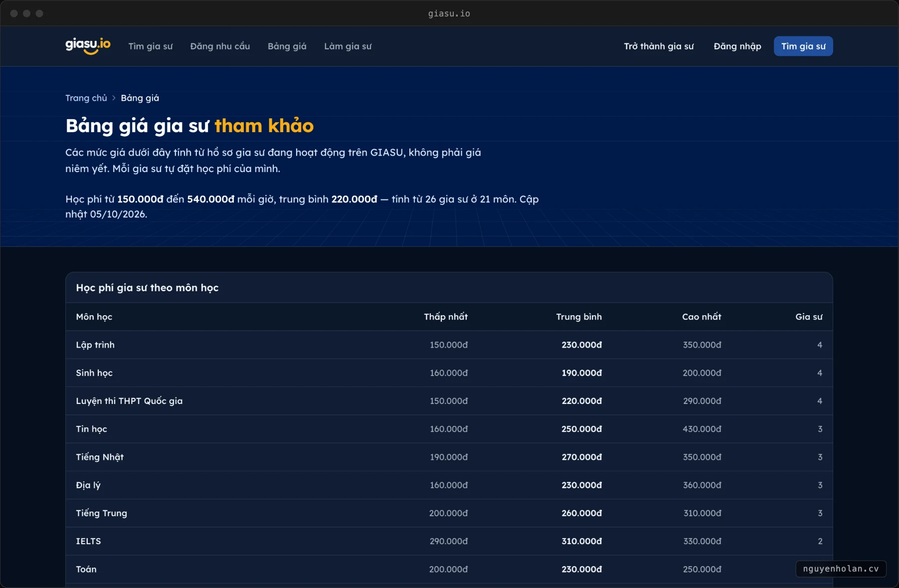Click Luyện thi THPT highest 290.000đ
Screen dimensions: 899x588
tap(702, 401)
